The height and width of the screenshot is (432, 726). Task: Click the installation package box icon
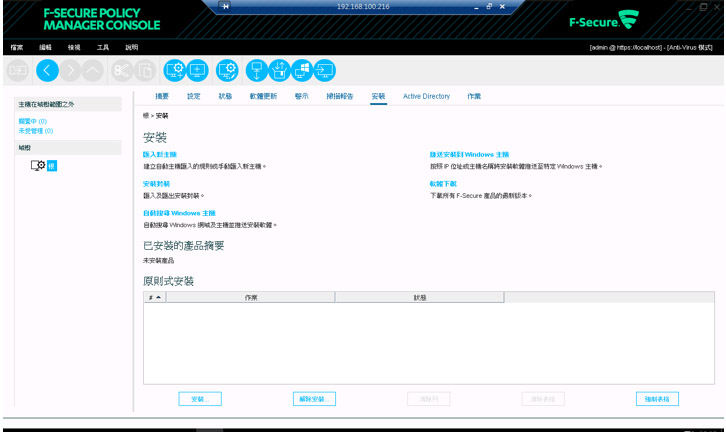pyautogui.click(x=279, y=71)
